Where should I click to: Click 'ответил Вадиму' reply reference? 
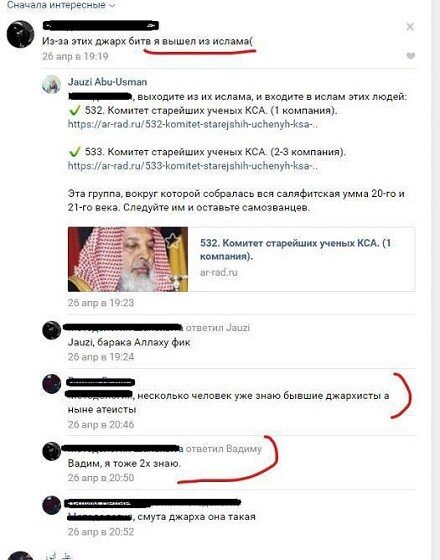tap(224, 449)
